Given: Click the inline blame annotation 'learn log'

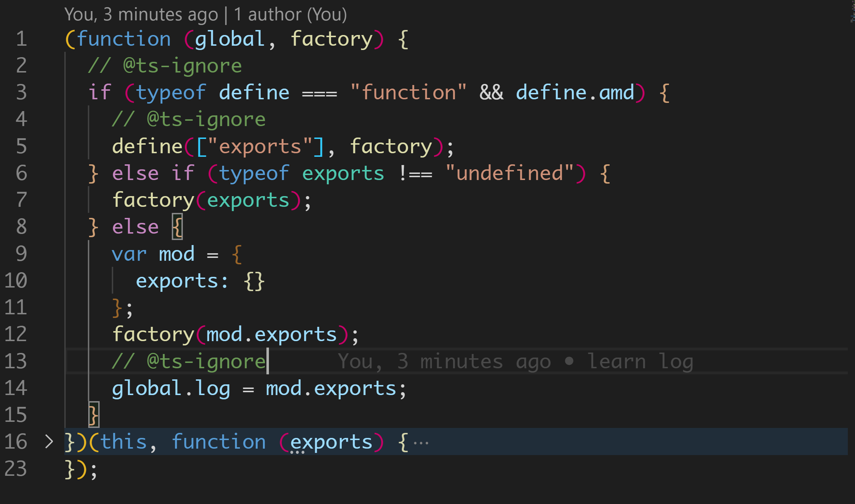Looking at the screenshot, I should pos(640,361).
